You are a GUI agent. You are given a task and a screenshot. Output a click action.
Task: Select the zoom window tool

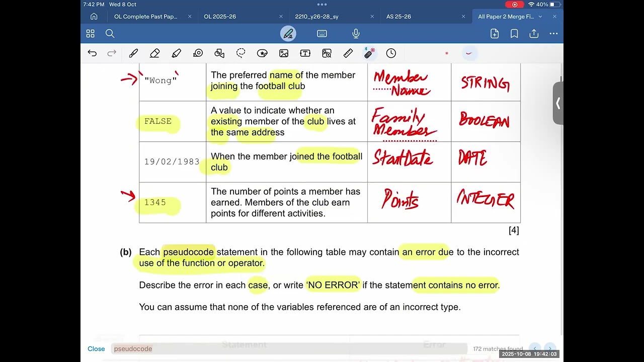coord(327,53)
